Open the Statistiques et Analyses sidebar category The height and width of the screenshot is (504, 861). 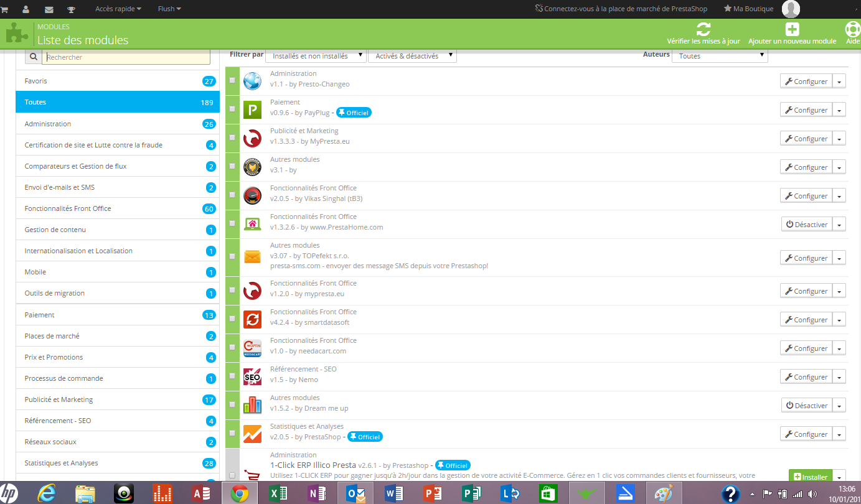coord(117,463)
